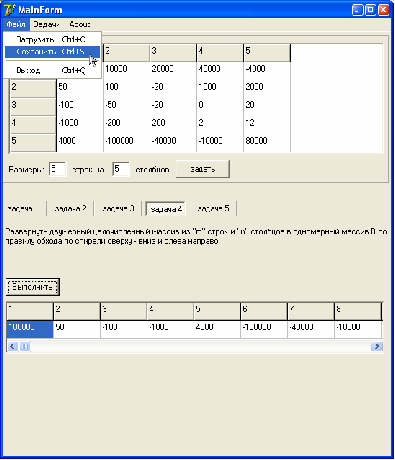The height and width of the screenshot is (460, 395).
Task: Click result grid column header 6
Action: [264, 311]
